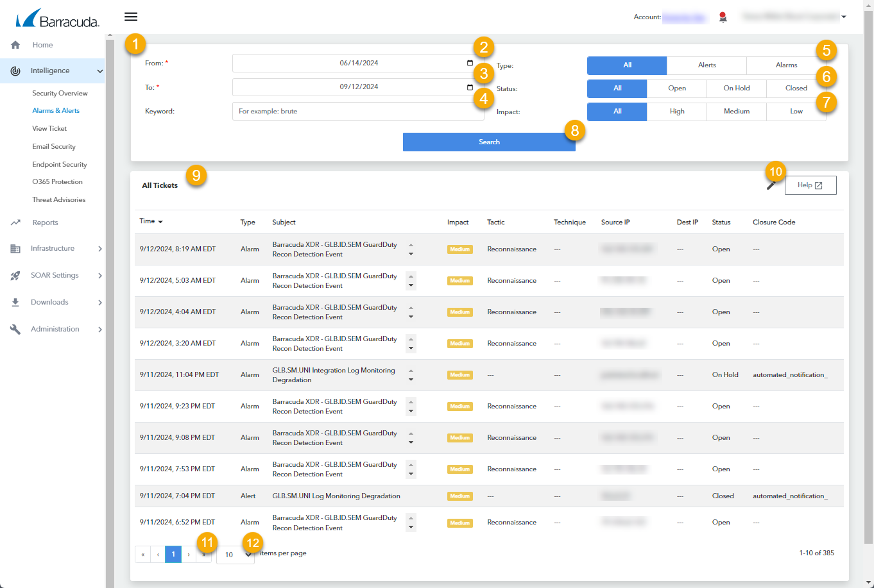Select page 1 in pagination
This screenshot has height=588, width=874.
point(173,555)
